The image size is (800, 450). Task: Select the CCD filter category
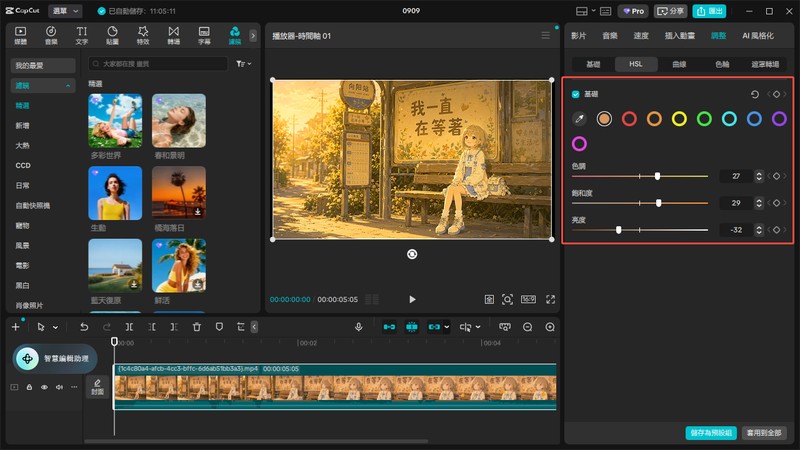pyautogui.click(x=23, y=165)
